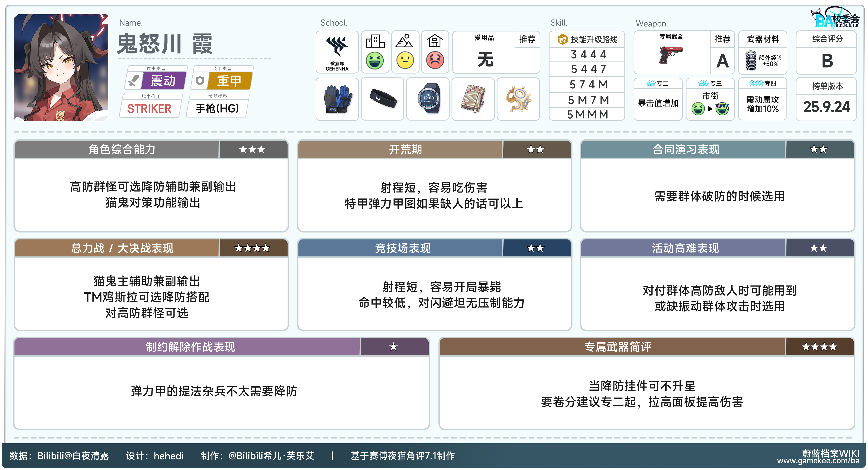The width and height of the screenshot is (868, 470).
Task: Click the purple 震动 attack type badge
Action: click(x=163, y=81)
